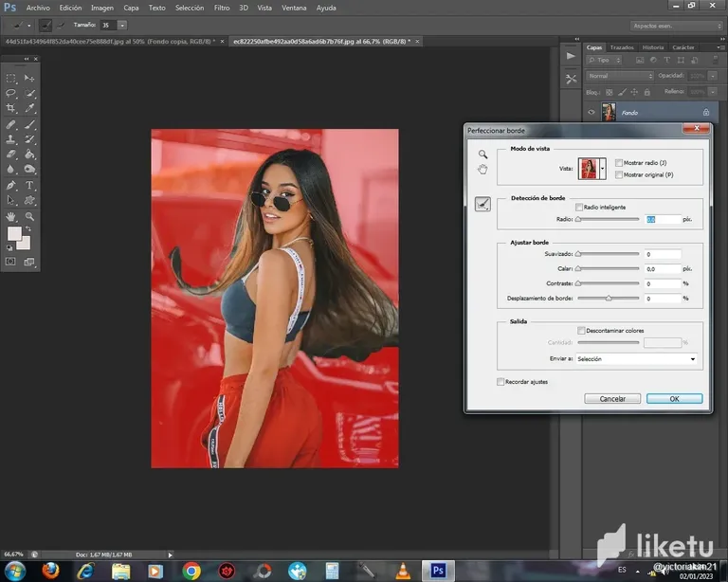
Task: Open the Tipo layer filter dropdown
Action: pos(604,60)
